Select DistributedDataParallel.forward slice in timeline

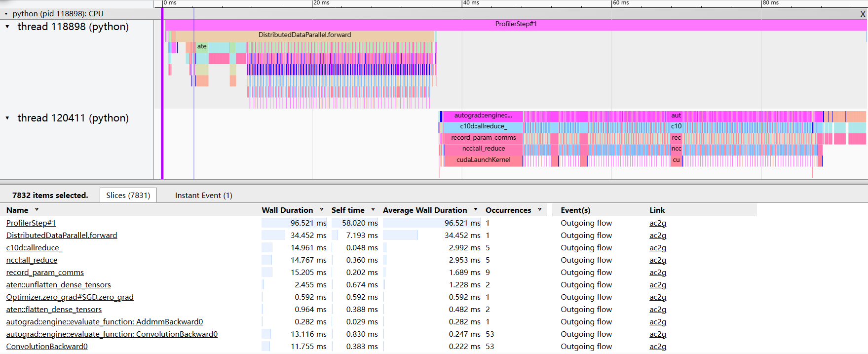pos(304,35)
